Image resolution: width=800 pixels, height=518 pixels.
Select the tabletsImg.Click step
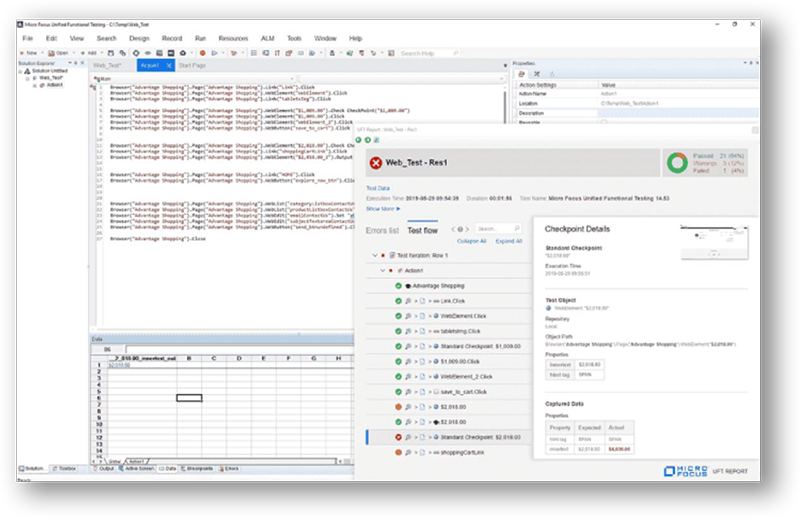click(x=449, y=331)
